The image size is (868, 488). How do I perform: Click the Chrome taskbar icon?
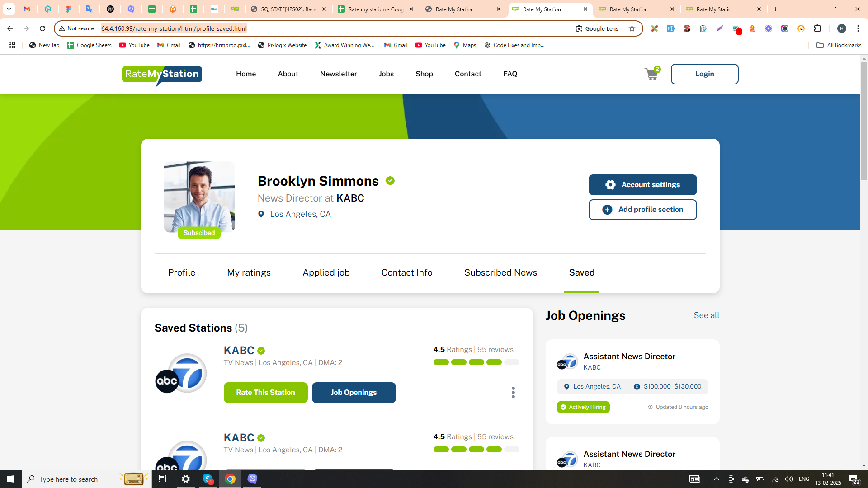pos(230,479)
